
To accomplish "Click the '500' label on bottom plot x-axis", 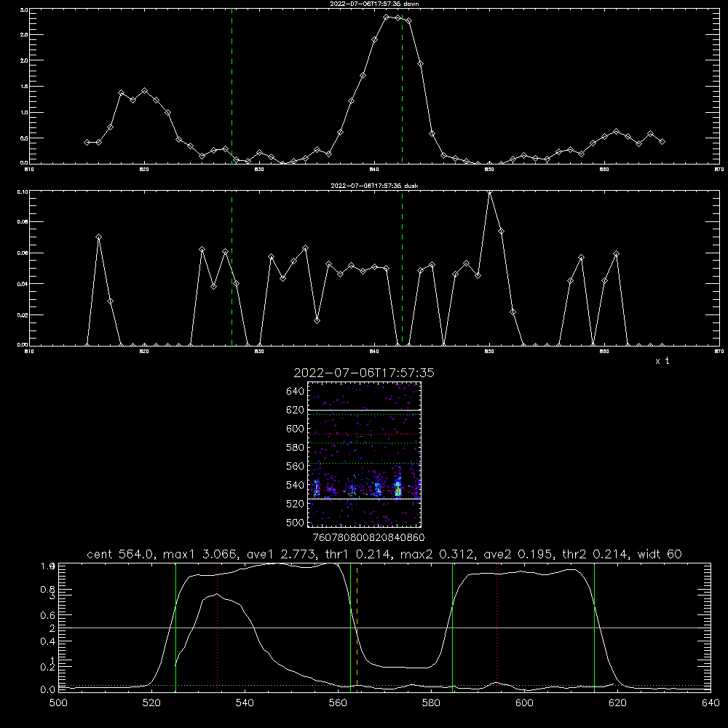I will [x=58, y=703].
